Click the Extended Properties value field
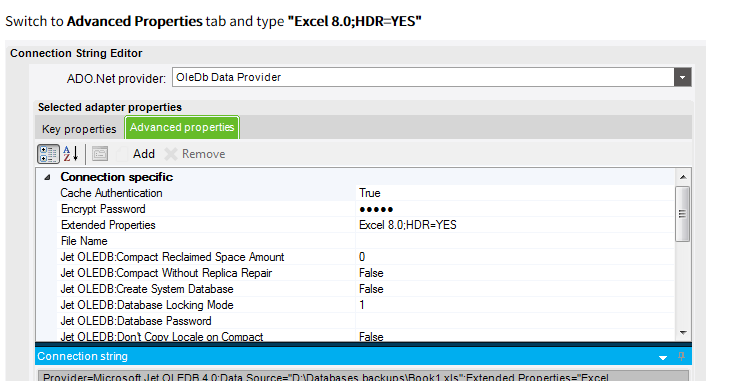This screenshot has height=381, width=730. (515, 225)
